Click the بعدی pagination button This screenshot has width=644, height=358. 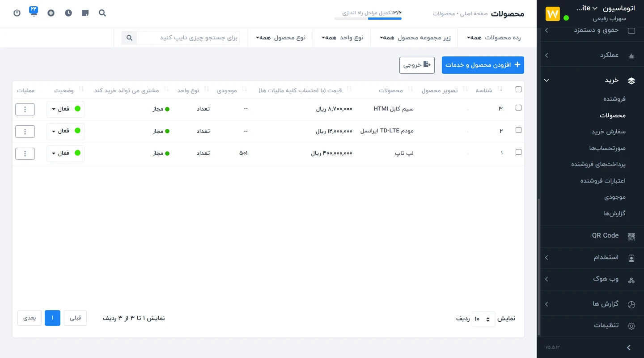click(30, 318)
